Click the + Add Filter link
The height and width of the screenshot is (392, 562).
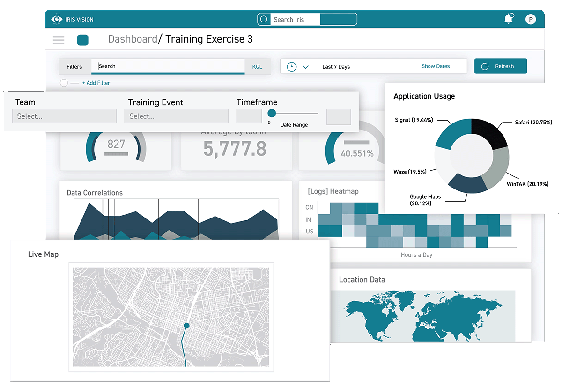pos(96,83)
